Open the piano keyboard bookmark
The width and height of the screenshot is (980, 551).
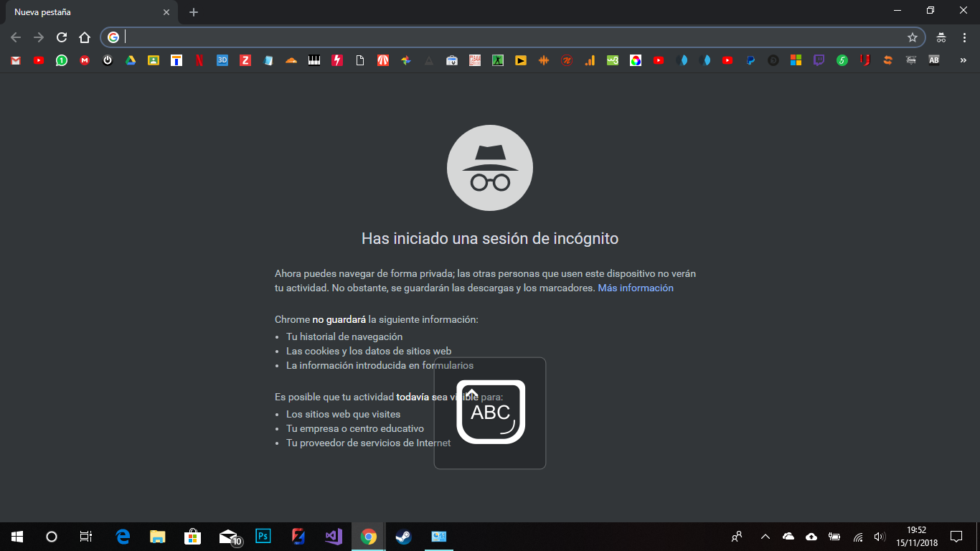click(x=314, y=61)
